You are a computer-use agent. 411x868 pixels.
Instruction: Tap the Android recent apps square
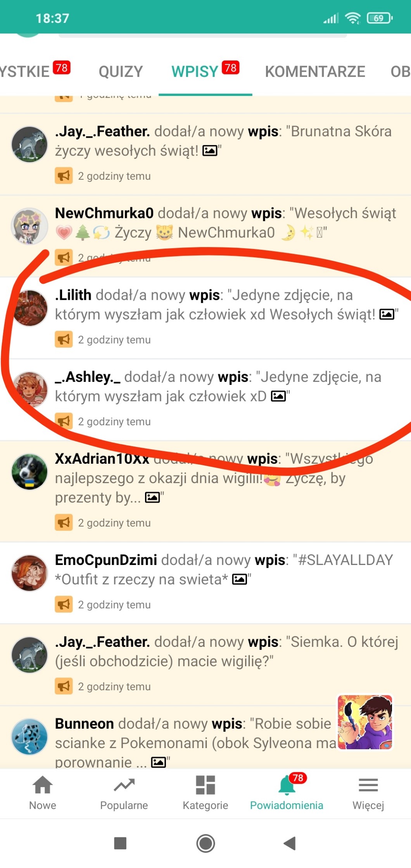pyautogui.click(x=120, y=843)
